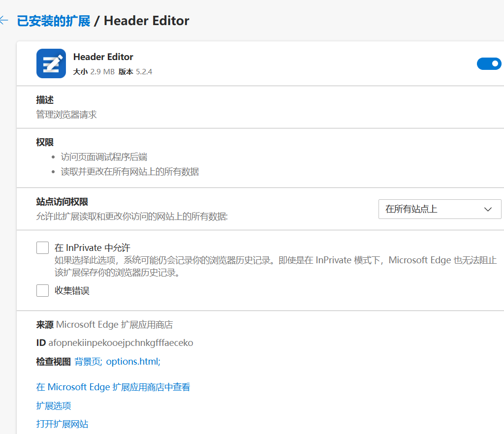Click the permission 访问页面调试程序后端
The width and height of the screenshot is (504, 434).
point(104,157)
